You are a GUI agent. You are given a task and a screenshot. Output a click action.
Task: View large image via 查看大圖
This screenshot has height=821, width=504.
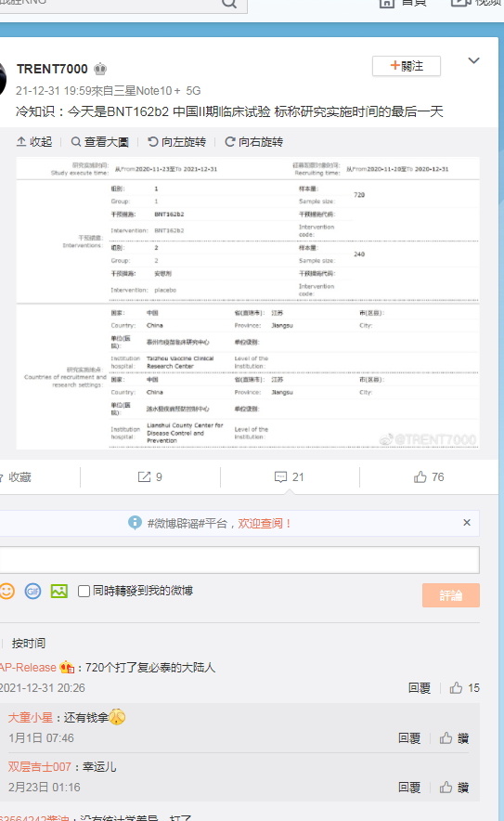pos(99,142)
